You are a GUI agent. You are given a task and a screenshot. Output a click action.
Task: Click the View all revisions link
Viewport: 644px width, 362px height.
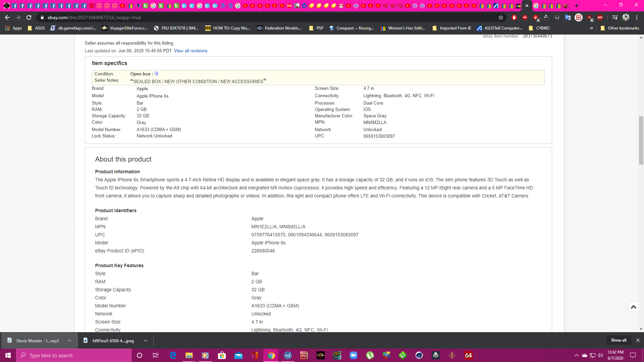191,51
